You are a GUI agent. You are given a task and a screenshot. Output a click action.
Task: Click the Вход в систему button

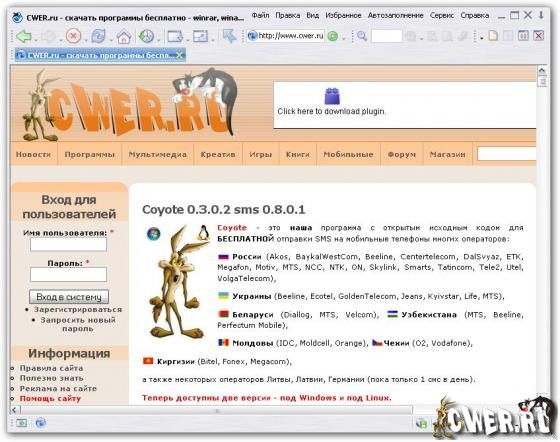pos(69,297)
